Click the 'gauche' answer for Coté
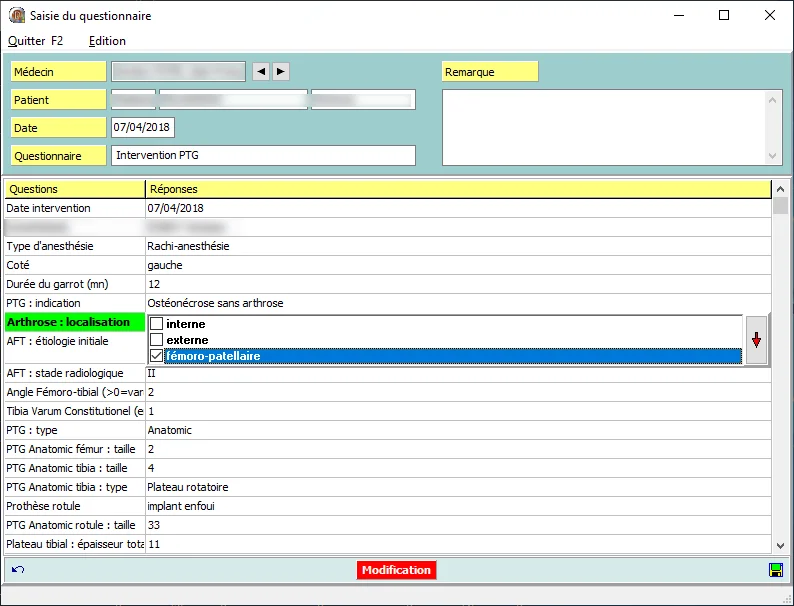Image resolution: width=794 pixels, height=606 pixels. tap(458, 265)
